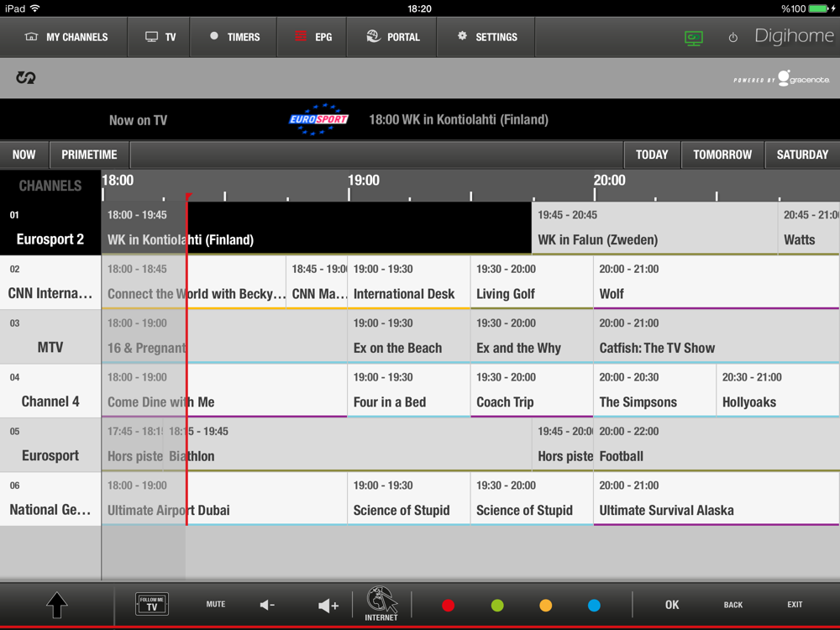Screen dimensions: 840x630
Task: Select 'Ultimate Airport Dubai' program
Action: [224, 499]
